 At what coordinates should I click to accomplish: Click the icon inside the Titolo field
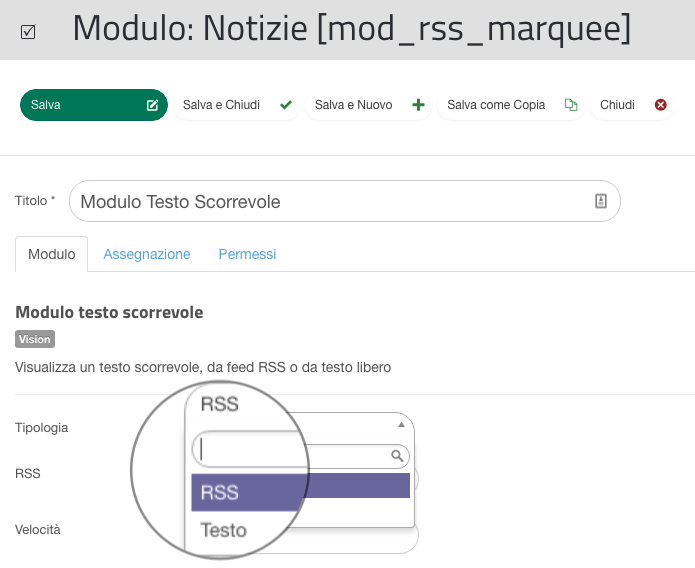click(x=601, y=201)
